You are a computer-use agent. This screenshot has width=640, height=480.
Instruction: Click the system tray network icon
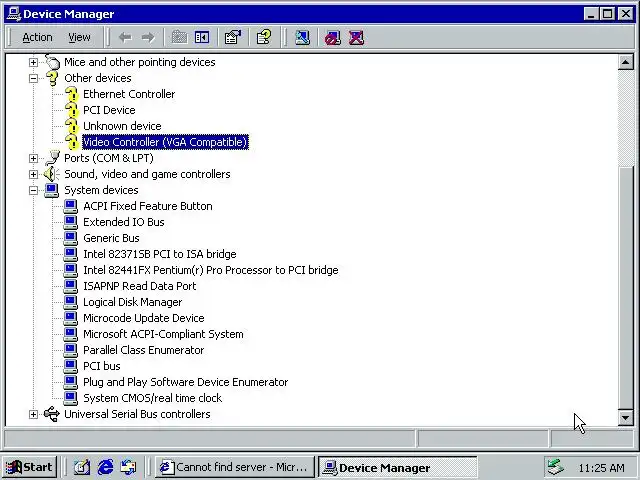(x=556, y=467)
